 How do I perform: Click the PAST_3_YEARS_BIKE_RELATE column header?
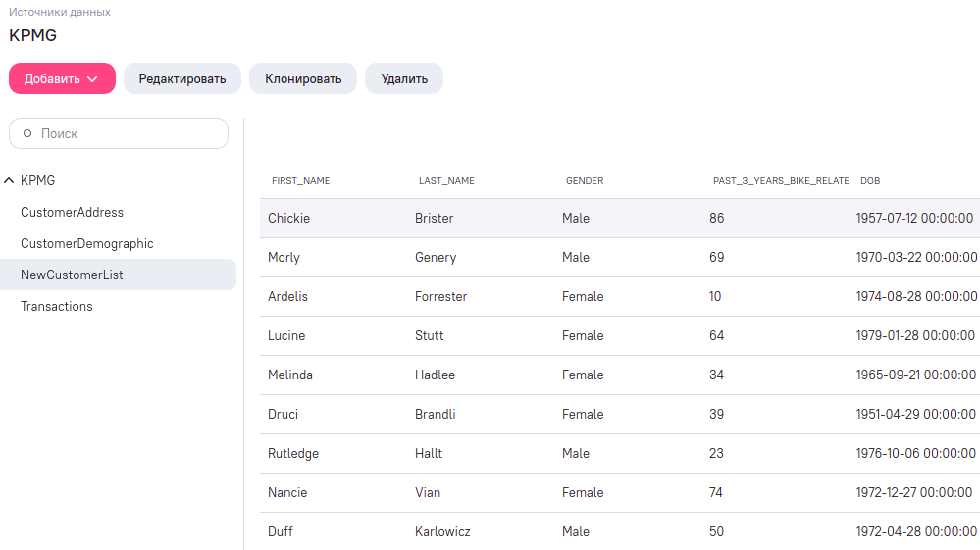click(781, 181)
